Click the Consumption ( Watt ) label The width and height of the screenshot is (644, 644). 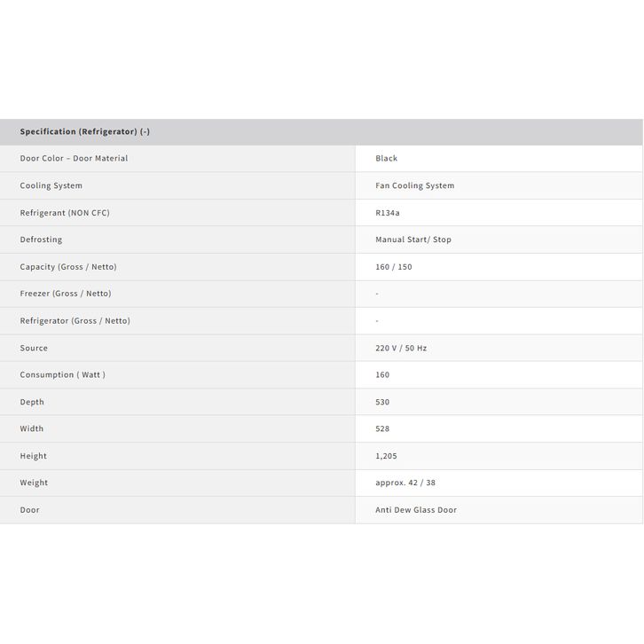click(63, 375)
